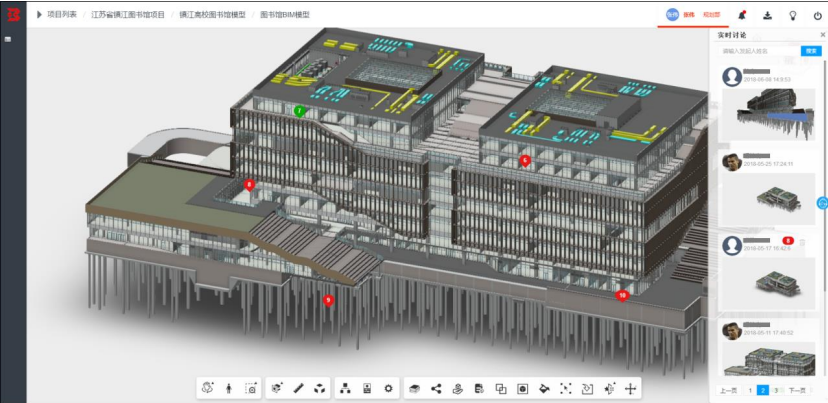Go to next page 下一页
Screen dimensions: 828x403
(x=797, y=390)
